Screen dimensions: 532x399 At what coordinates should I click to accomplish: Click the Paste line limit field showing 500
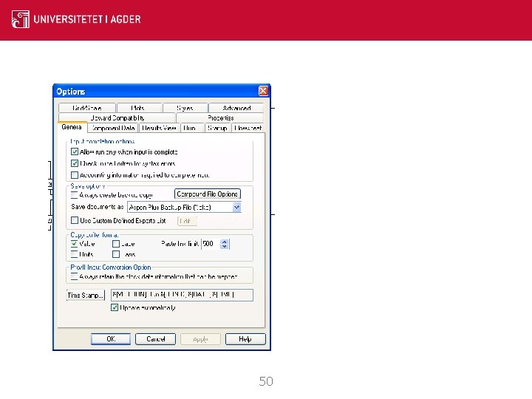click(x=211, y=244)
